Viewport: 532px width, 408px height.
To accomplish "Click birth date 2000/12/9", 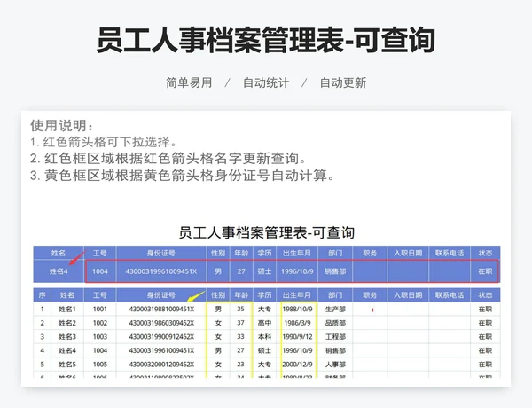I will point(298,365).
